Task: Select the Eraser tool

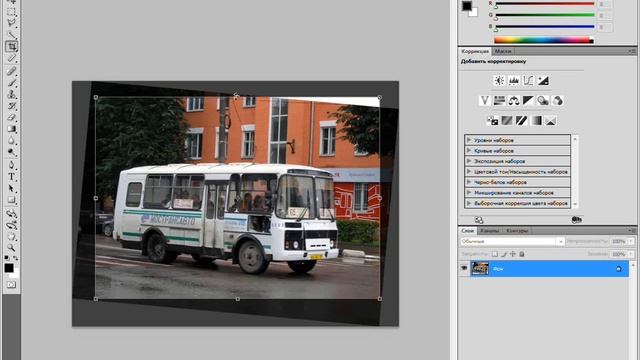Action: (x=11, y=118)
